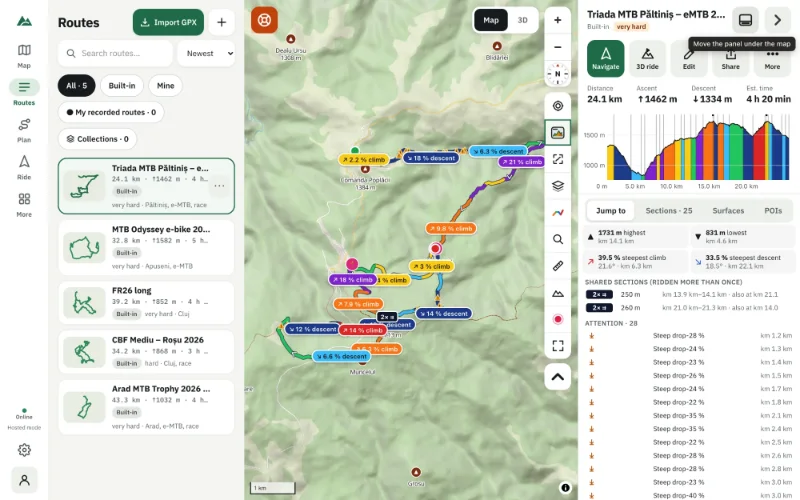The width and height of the screenshot is (800, 500).
Task: Open the Ride section in sidebar
Action: [24, 167]
